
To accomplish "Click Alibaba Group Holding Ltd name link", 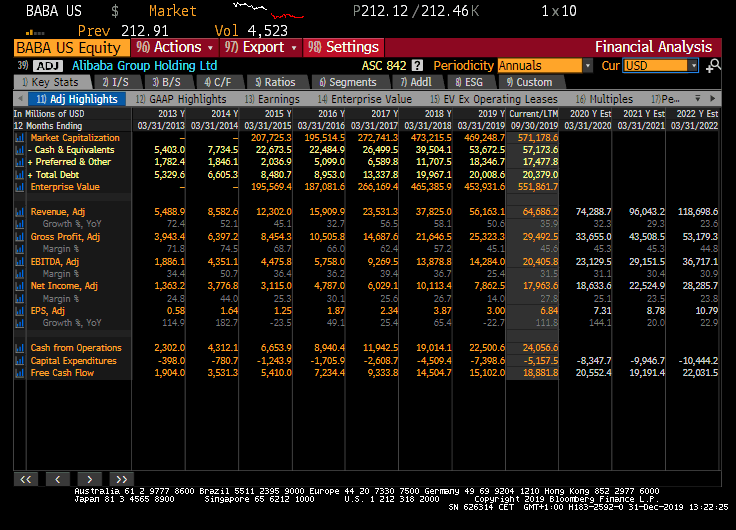I will point(145,66).
